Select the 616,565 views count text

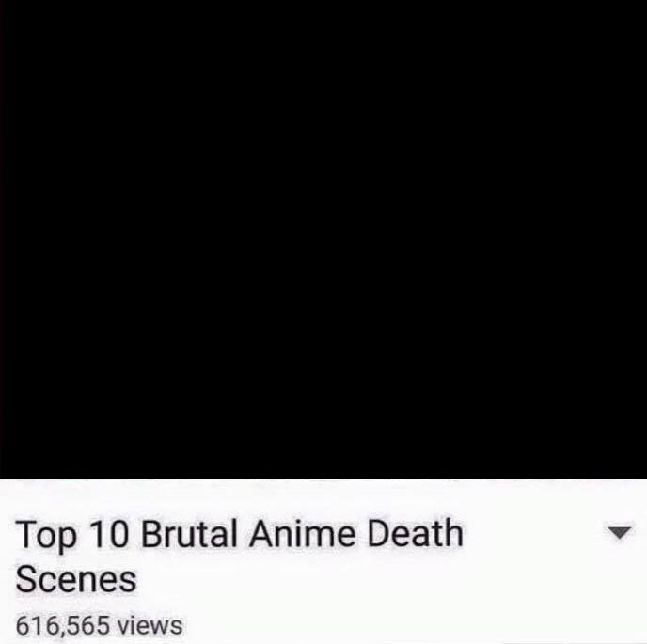click(99, 625)
